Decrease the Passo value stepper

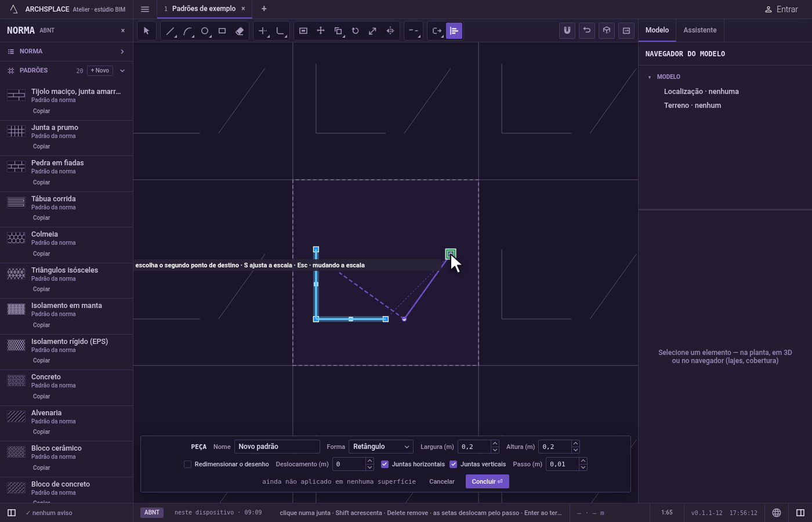(x=583, y=467)
